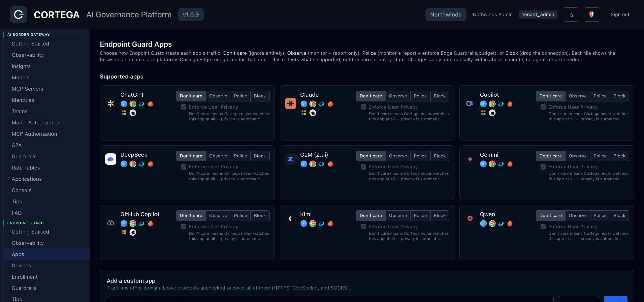This screenshot has height=302, width=644.
Task: Click the shield icon in the header
Action: tap(592, 14)
